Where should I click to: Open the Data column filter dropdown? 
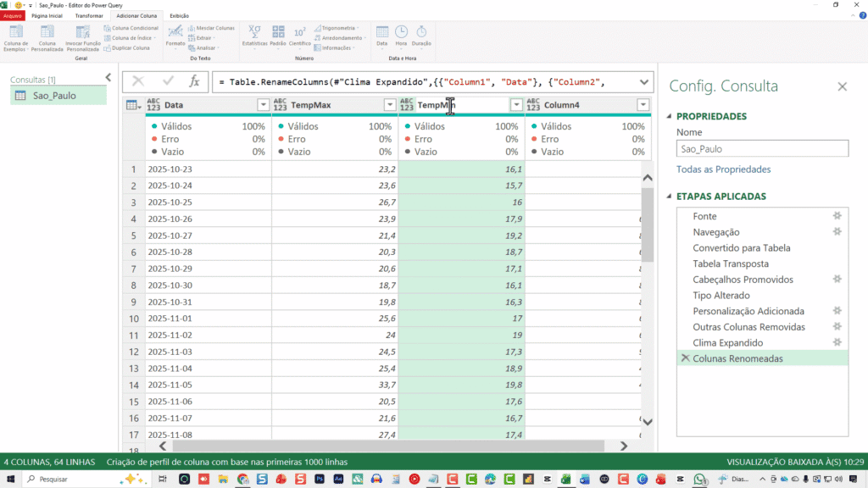(x=262, y=105)
